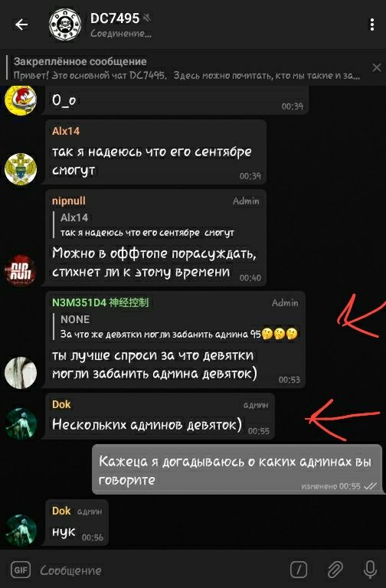The image size is (386, 588).
Task: Dismiss the pinned message with X
Action: click(376, 67)
